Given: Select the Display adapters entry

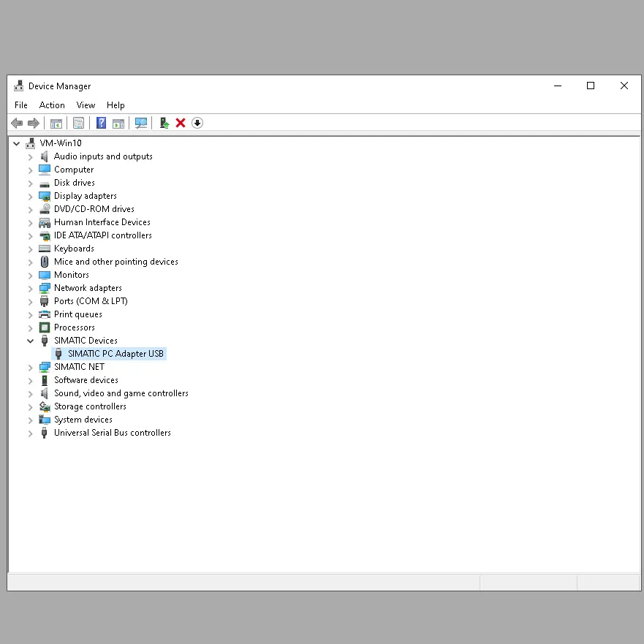Looking at the screenshot, I should 85,196.
